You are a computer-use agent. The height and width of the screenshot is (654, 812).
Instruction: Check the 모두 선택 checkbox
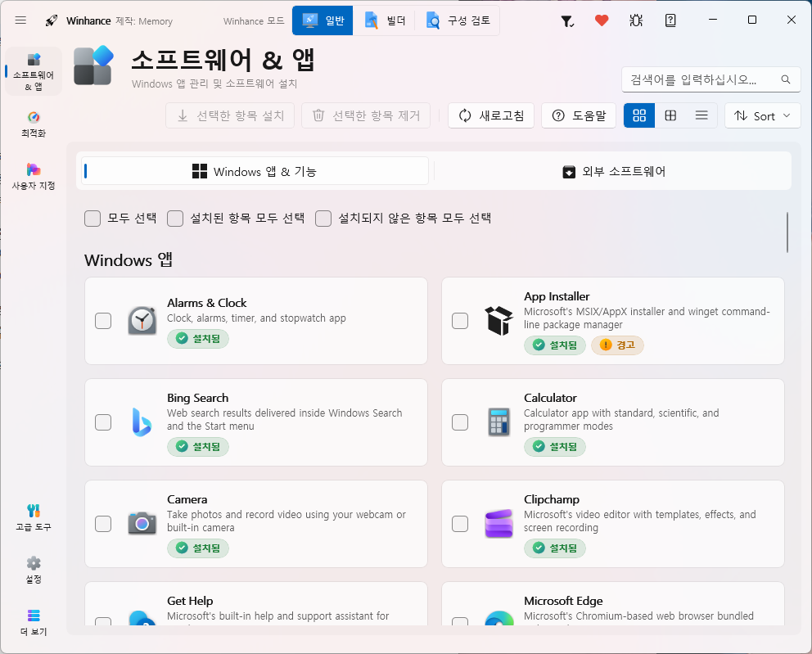coord(92,219)
